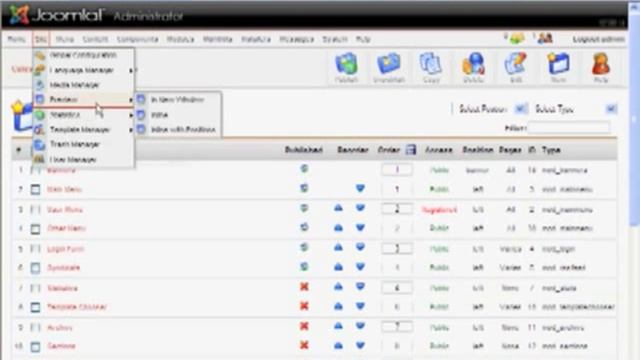Move Other Menu module down

point(360,227)
